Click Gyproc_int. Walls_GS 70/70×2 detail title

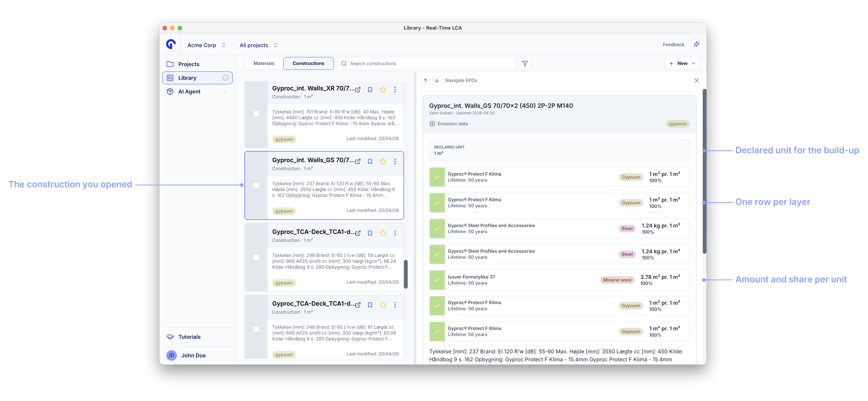tap(501, 106)
